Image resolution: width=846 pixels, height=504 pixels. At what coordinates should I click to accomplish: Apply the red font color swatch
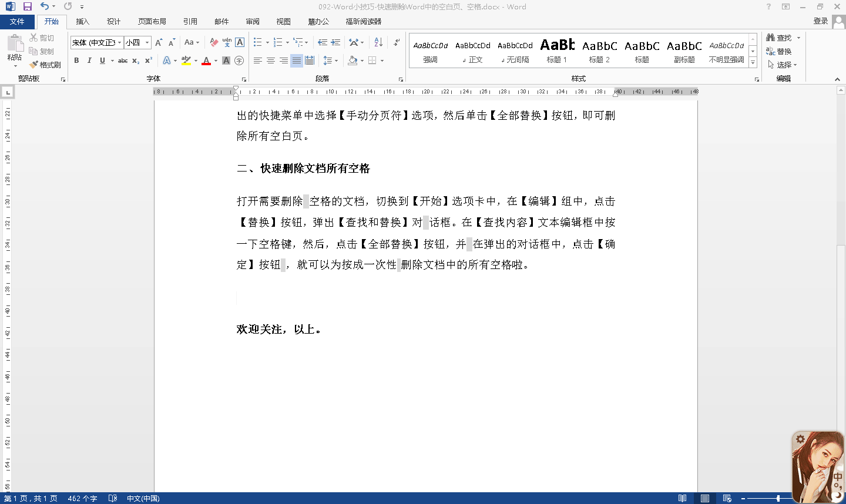coord(207,61)
